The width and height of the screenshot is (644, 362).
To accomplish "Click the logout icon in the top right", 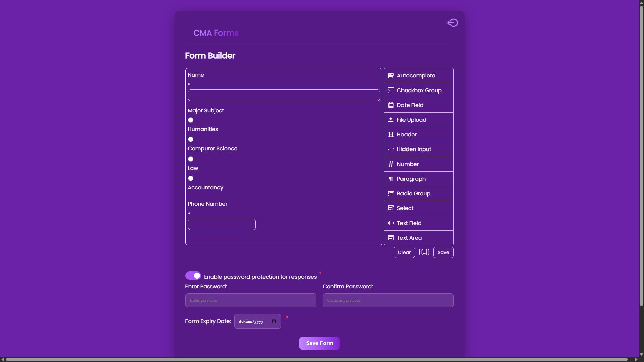I will click(x=452, y=22).
